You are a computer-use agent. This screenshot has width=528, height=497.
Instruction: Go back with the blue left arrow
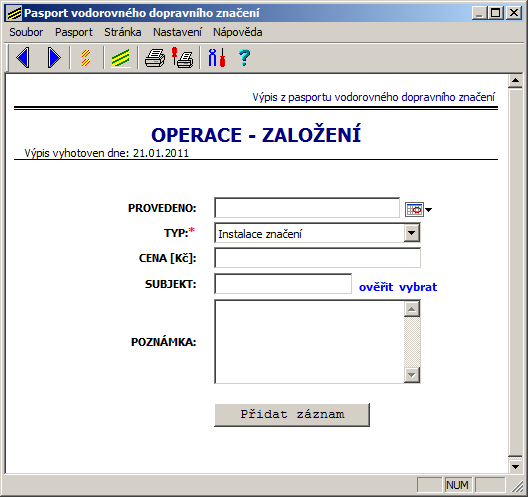tap(23, 58)
